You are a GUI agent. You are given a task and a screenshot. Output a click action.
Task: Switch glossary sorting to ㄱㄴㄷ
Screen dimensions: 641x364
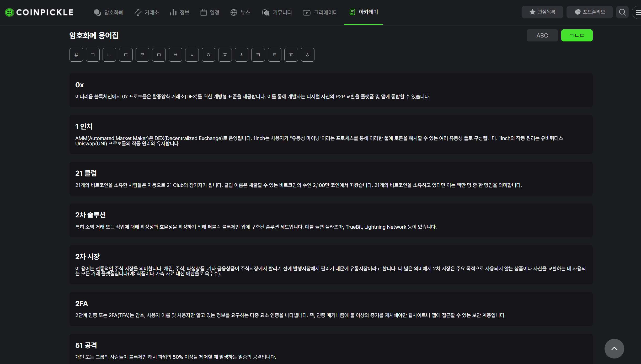(x=577, y=35)
